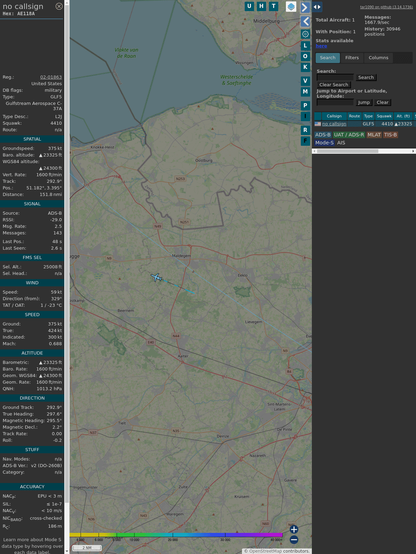Screen dimensions: 416x554
Task: Click the left info panel vertical scrollbar
Action: 67,277
